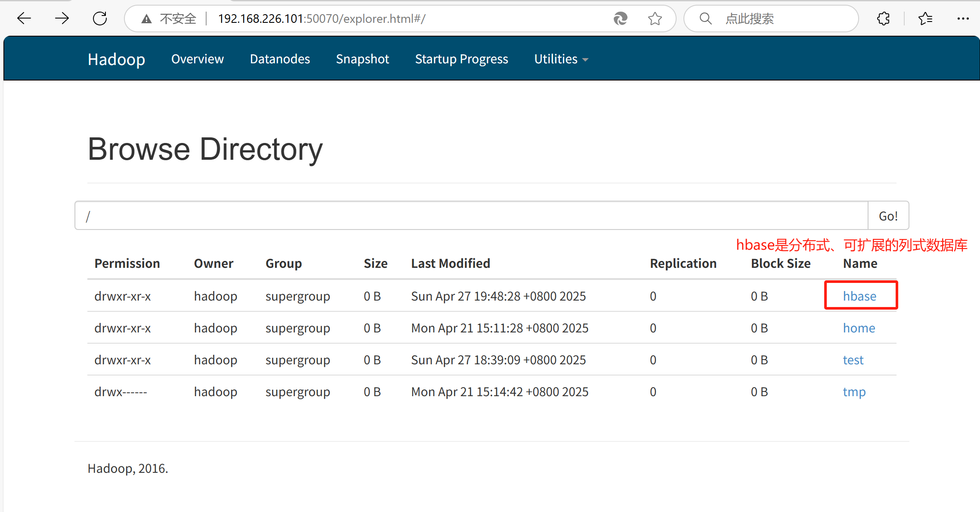
Task: Click the insecure warning triangle icon
Action: click(146, 19)
